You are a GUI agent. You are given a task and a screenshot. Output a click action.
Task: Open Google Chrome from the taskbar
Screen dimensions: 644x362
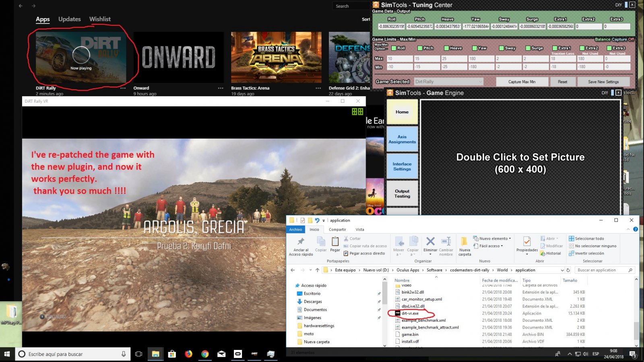pos(205,354)
